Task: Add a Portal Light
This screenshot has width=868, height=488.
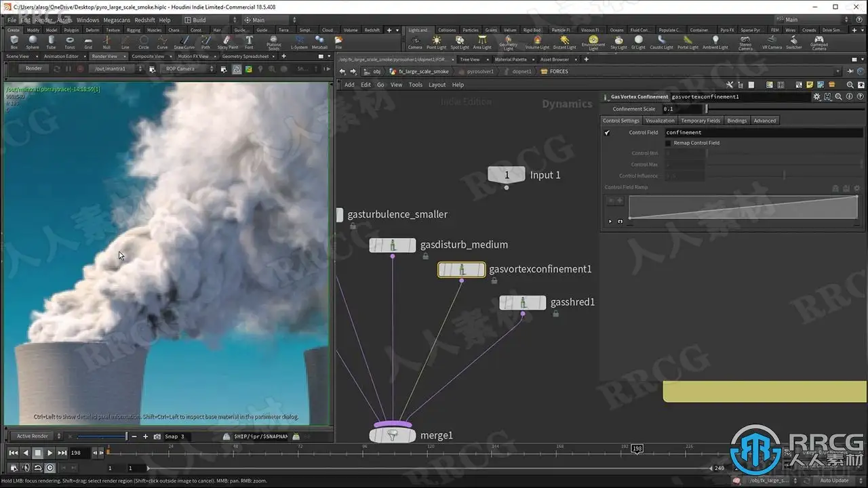Action: (x=688, y=42)
